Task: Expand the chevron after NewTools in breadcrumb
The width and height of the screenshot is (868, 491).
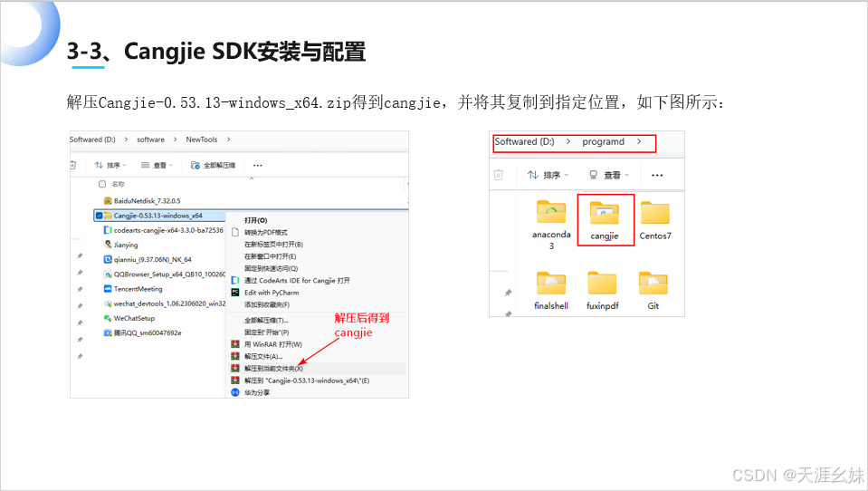Action: 228,140
